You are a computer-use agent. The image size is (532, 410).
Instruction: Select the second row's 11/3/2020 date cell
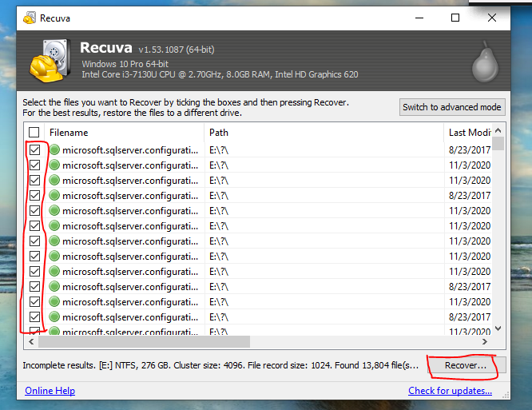click(470, 165)
